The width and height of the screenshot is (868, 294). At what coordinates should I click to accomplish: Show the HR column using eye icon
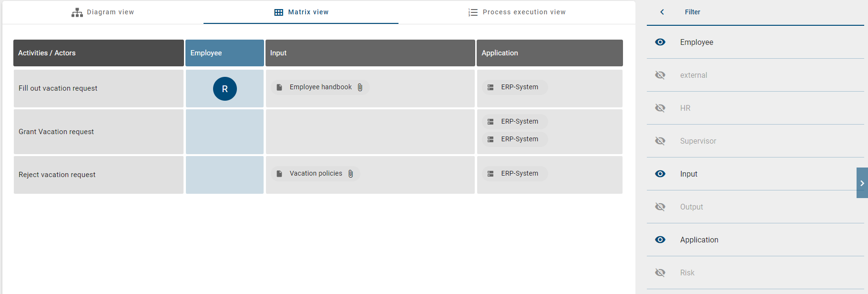[660, 108]
